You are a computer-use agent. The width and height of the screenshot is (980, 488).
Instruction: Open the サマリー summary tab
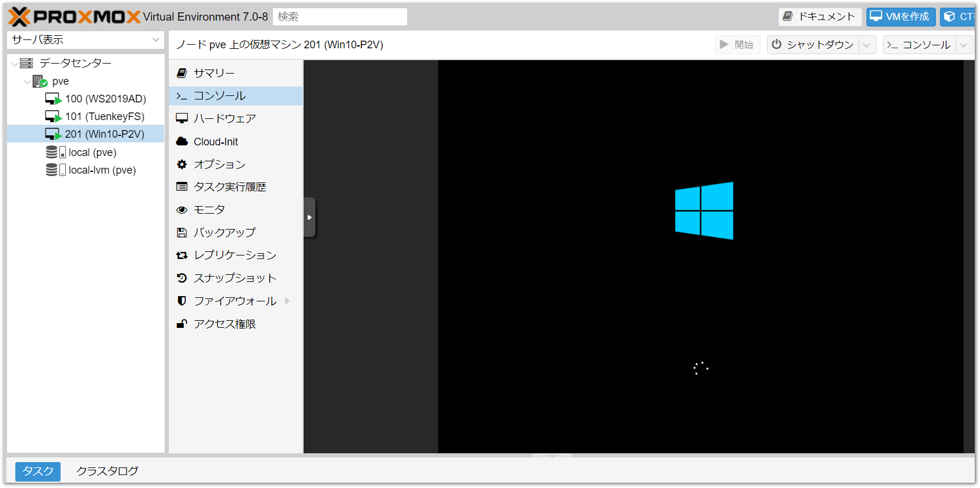click(x=236, y=73)
